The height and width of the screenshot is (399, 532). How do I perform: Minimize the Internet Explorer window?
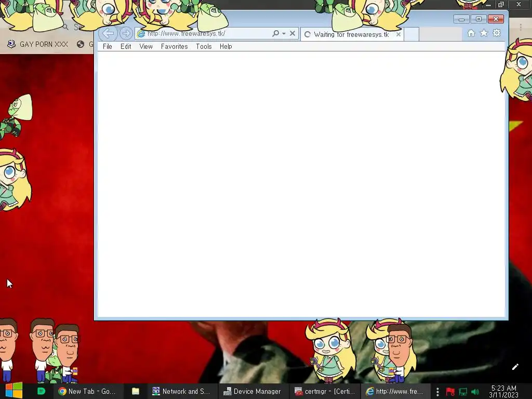click(461, 19)
